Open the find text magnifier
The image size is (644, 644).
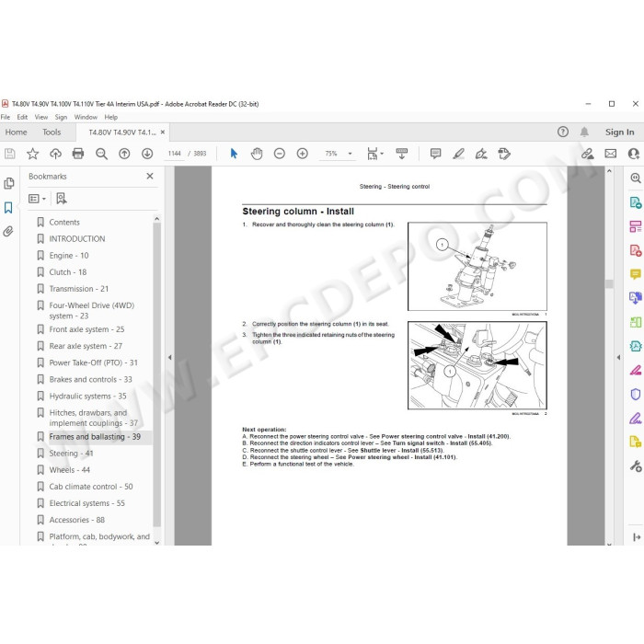pyautogui.click(x=101, y=154)
